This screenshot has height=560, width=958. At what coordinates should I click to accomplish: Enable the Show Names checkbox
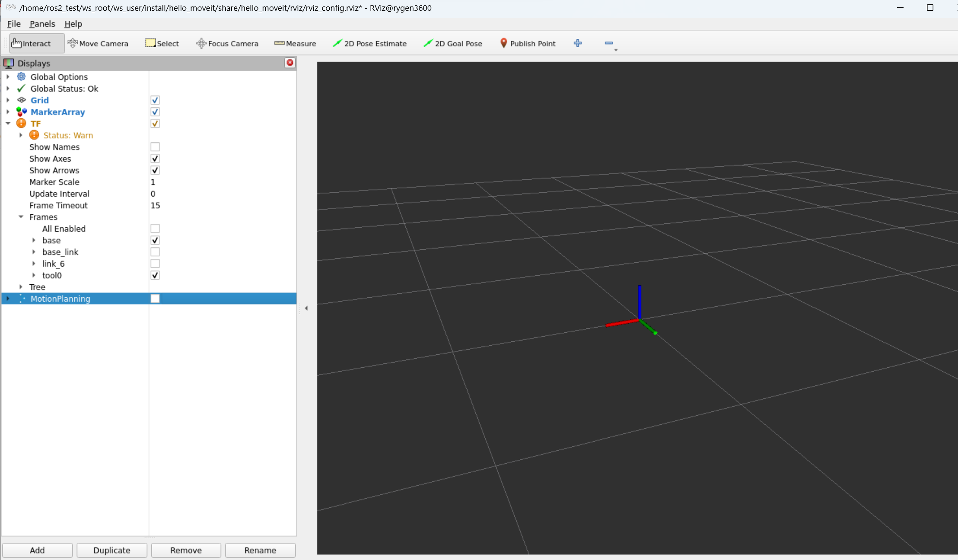(x=155, y=147)
